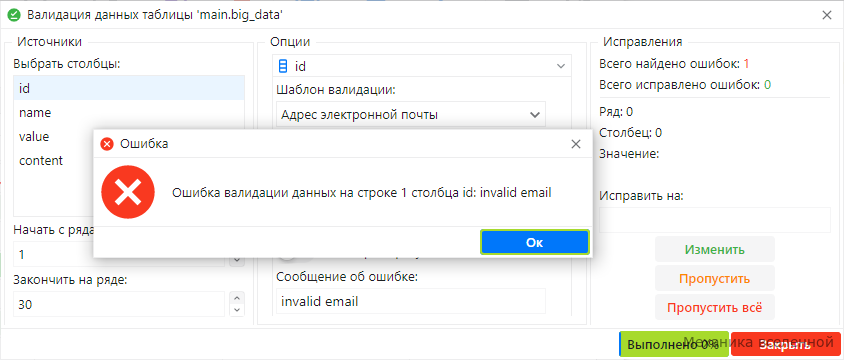Click the green checkmark validation window icon

pos(14,15)
